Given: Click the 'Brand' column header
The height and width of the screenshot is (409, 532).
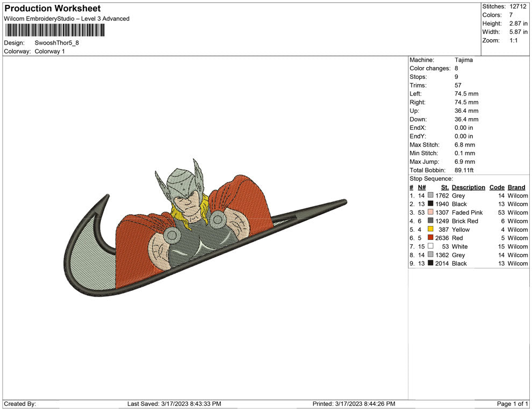Looking at the screenshot, I should 516,187.
